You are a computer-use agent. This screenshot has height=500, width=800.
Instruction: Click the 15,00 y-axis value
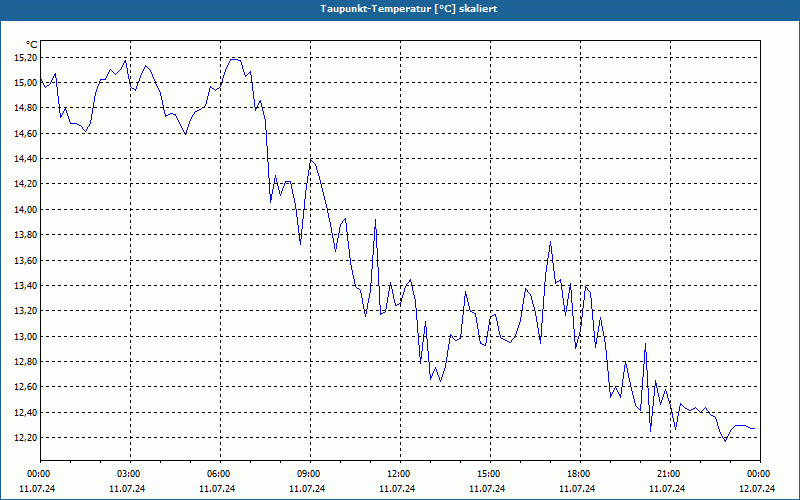(25, 83)
